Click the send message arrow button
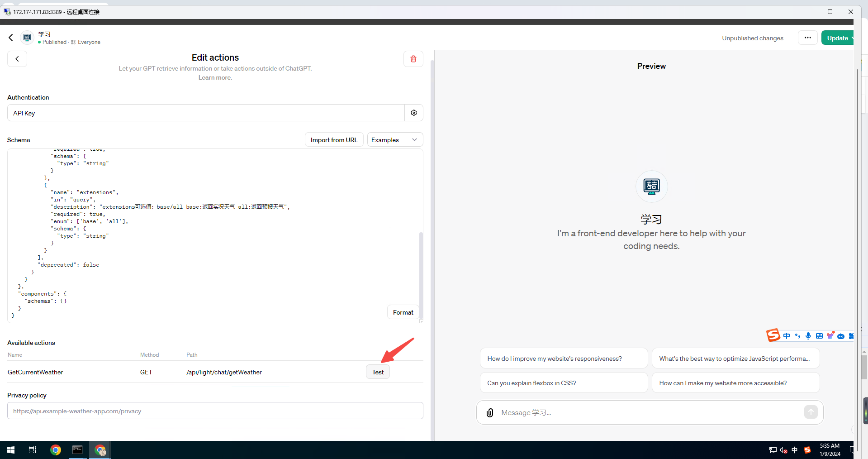This screenshot has width=868, height=459. (x=811, y=412)
